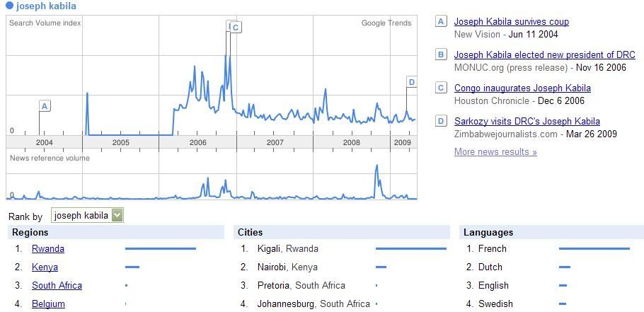The height and width of the screenshot is (312, 644).
Task: Click the blue dot next to joseph kabila
Action: [x=10, y=6]
